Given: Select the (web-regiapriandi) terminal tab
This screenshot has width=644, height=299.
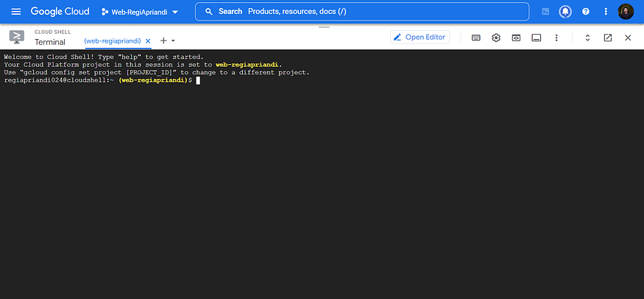Looking at the screenshot, I should [x=113, y=41].
